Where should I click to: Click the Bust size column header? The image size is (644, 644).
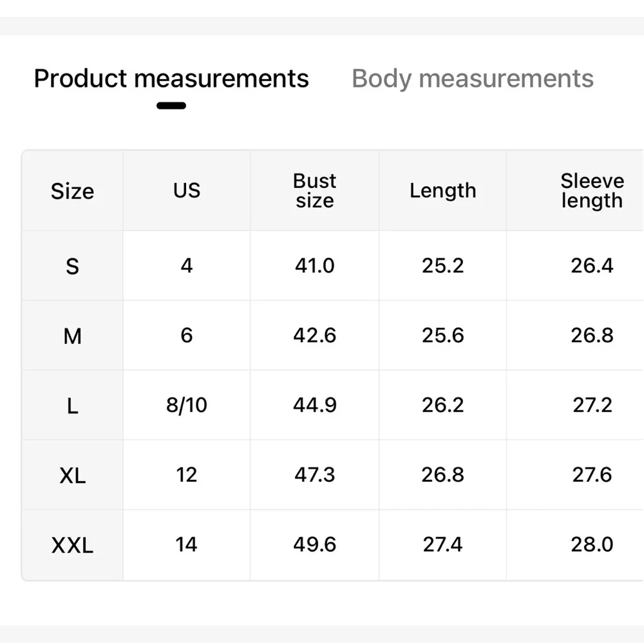click(x=315, y=191)
